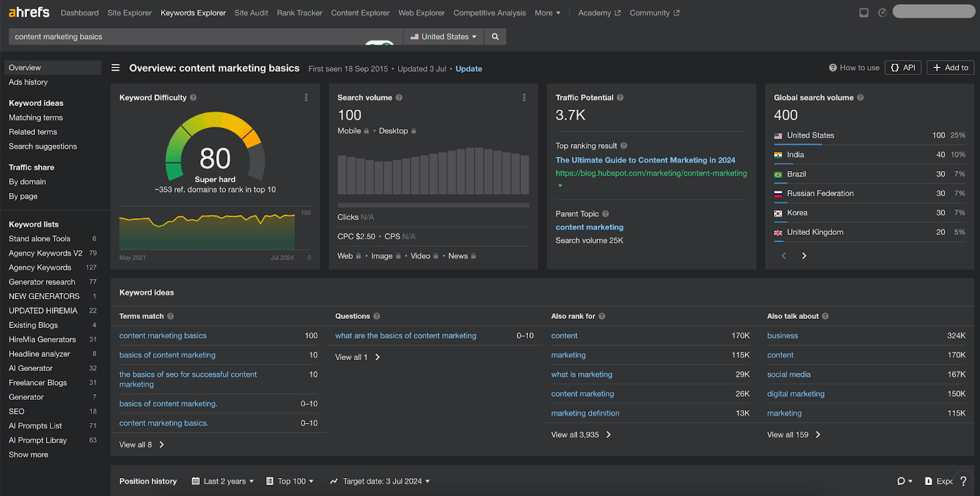Click the Export button

click(x=938, y=481)
